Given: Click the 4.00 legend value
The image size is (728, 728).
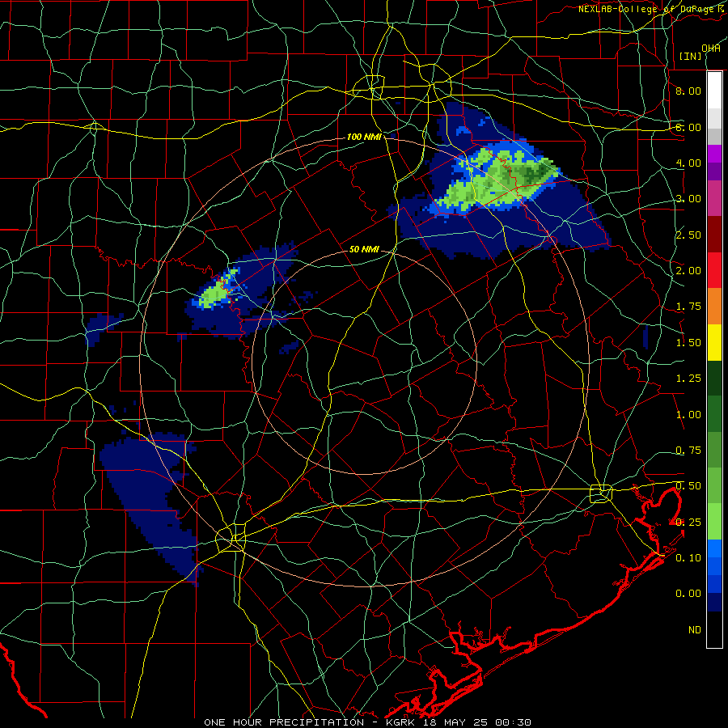Looking at the screenshot, I should tap(688, 163).
